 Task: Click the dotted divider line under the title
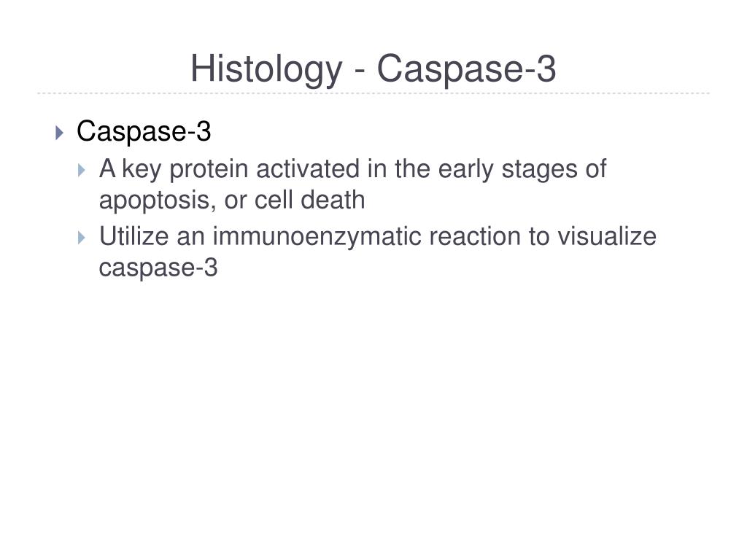[373, 93]
